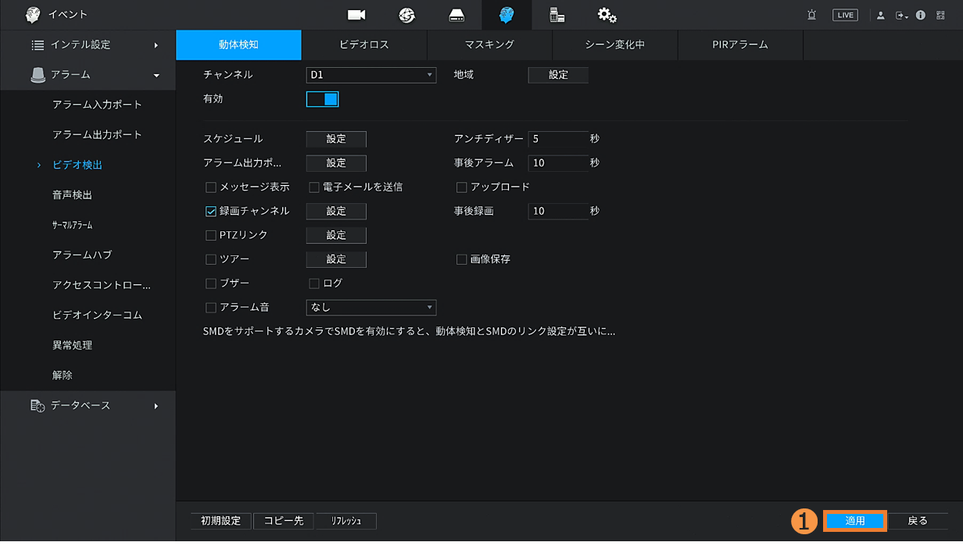Screen dimensions: 963x560
Task: Open the info icon in top bar
Action: point(920,15)
